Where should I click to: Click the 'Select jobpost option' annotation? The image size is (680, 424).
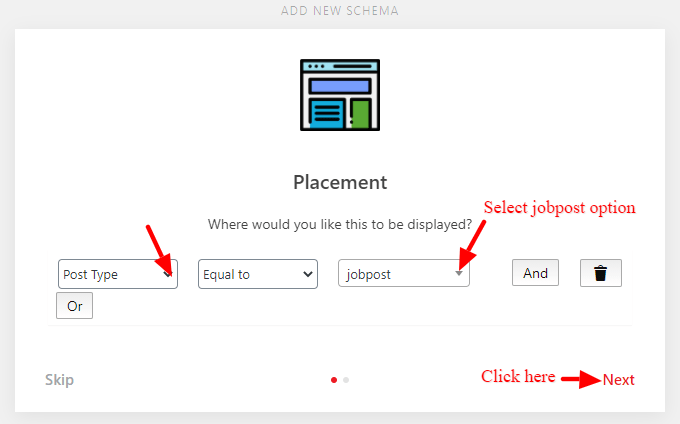tap(559, 208)
